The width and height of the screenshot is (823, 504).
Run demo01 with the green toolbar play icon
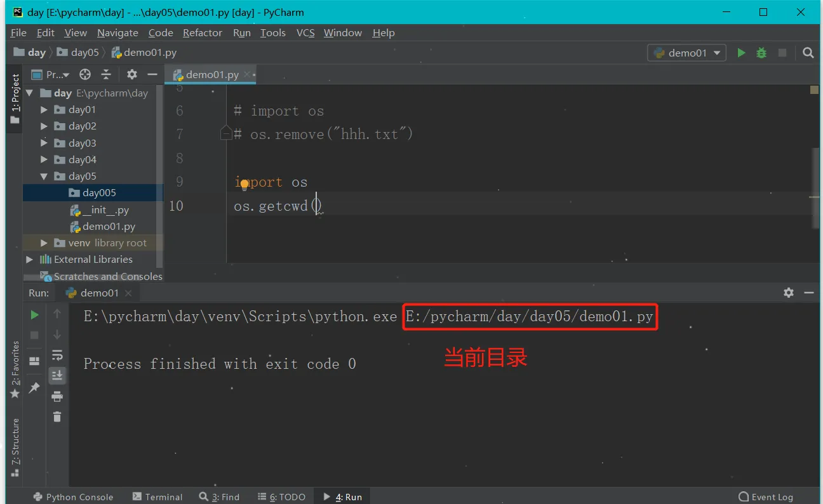point(741,53)
